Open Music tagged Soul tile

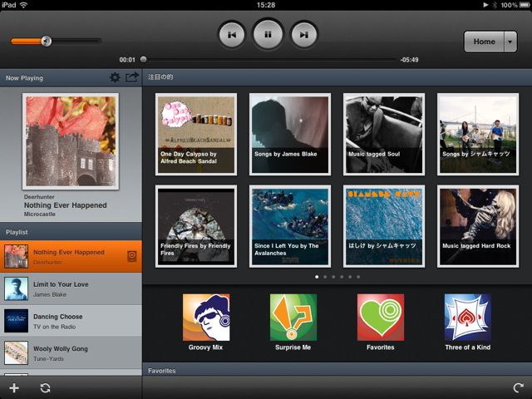tap(384, 135)
